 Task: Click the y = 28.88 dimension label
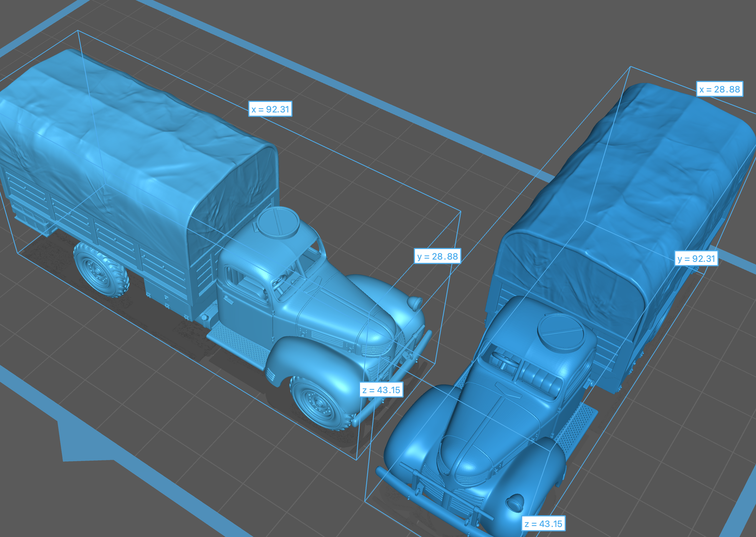[437, 256]
